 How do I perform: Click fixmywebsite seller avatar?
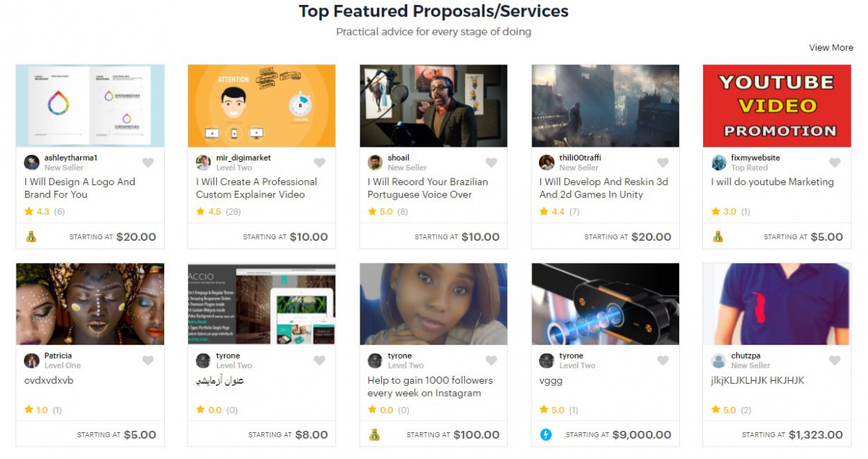coord(718,163)
